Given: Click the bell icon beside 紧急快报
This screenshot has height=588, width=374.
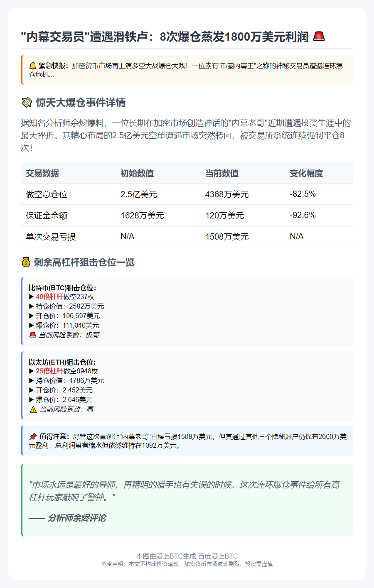Looking at the screenshot, I should (32, 66).
